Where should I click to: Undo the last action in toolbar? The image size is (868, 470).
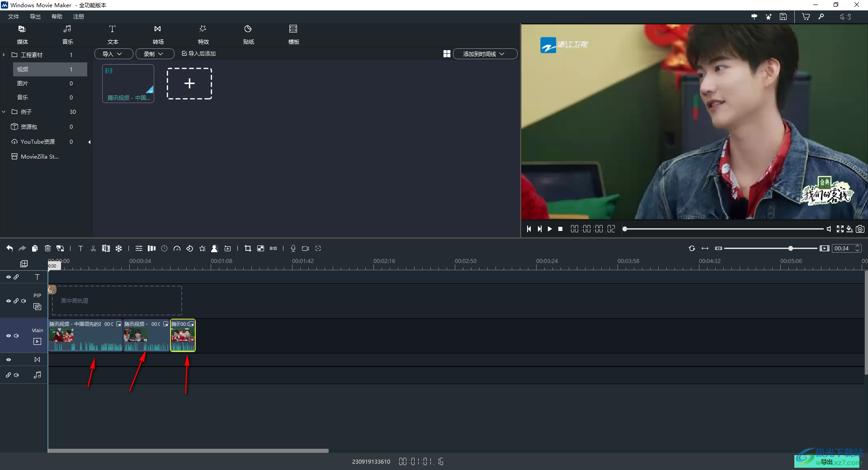(x=9, y=248)
